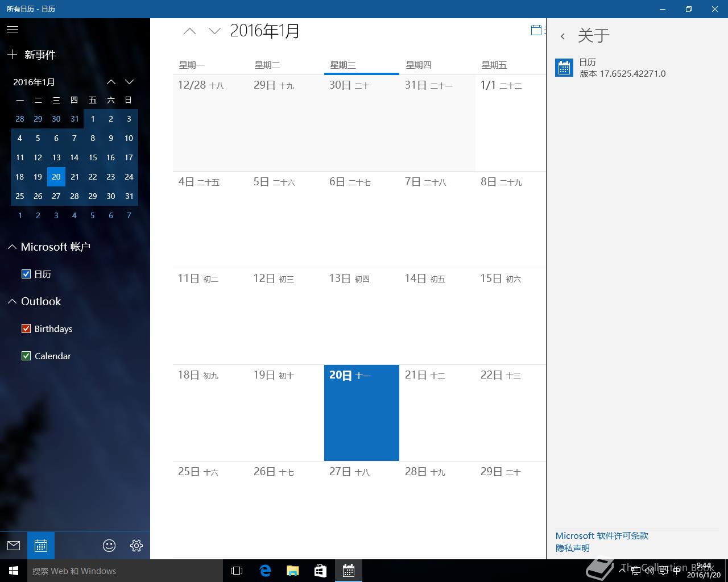The height and width of the screenshot is (582, 728).
Task: Uncheck the 日历 calendar checkbox
Action: (26, 274)
